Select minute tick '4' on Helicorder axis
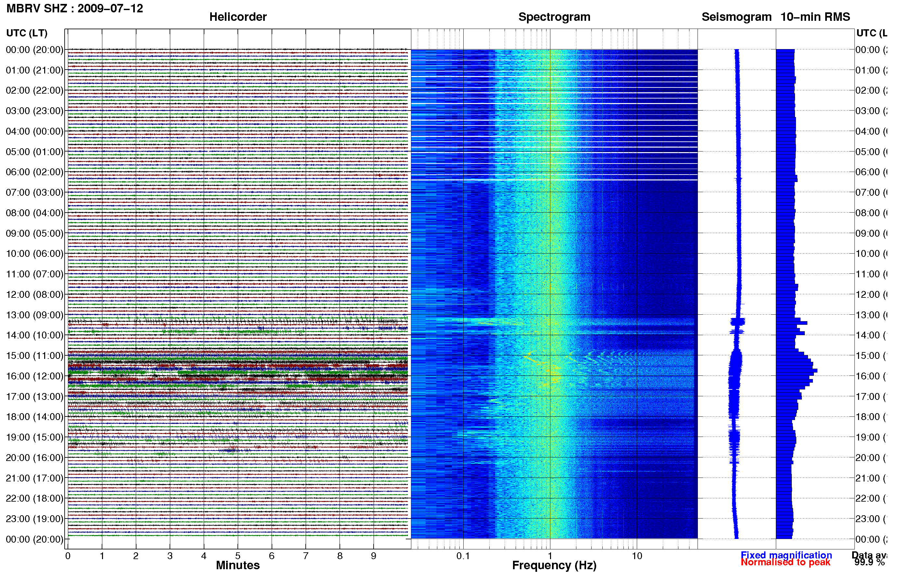This screenshot has width=924, height=578. pyautogui.click(x=204, y=556)
